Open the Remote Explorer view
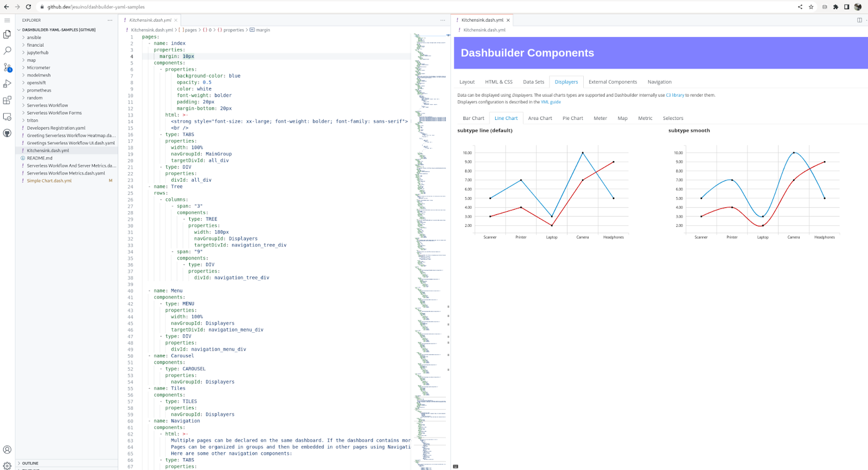Screen dimensions: 868x470 (x=7, y=117)
